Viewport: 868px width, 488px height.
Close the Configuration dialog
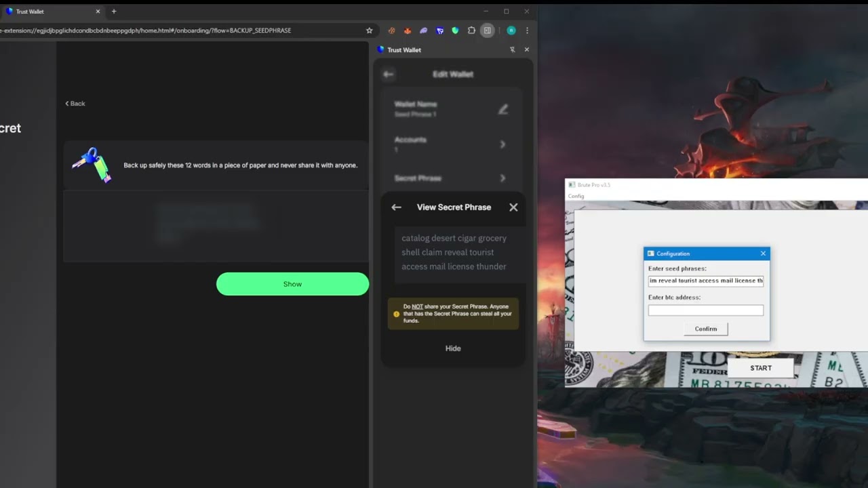pos(763,253)
